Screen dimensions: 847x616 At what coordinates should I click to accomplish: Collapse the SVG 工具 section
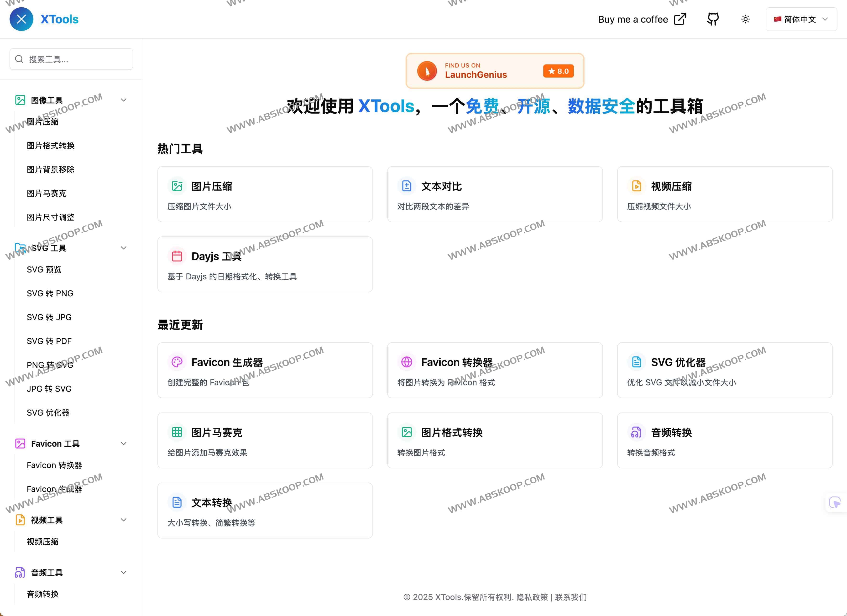point(123,248)
